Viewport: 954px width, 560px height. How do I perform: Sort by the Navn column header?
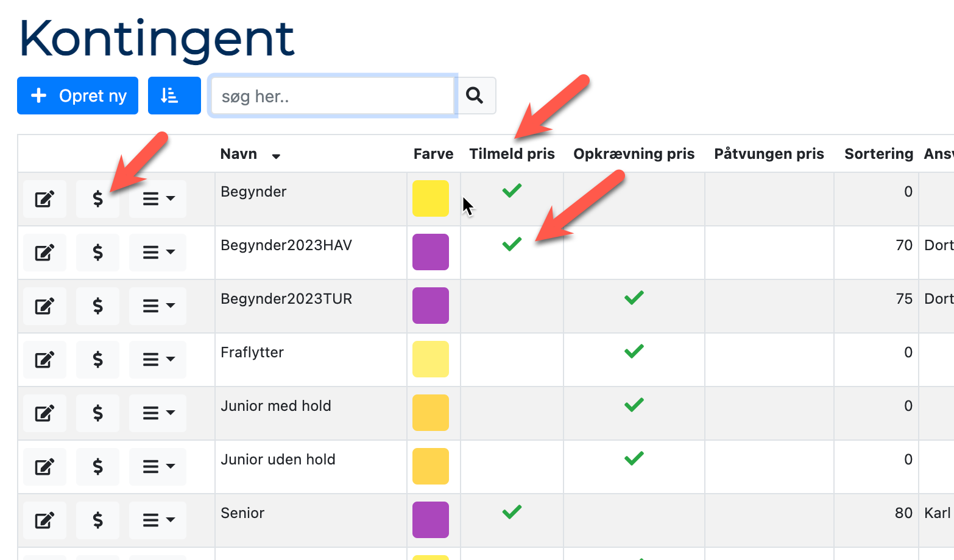(x=239, y=154)
